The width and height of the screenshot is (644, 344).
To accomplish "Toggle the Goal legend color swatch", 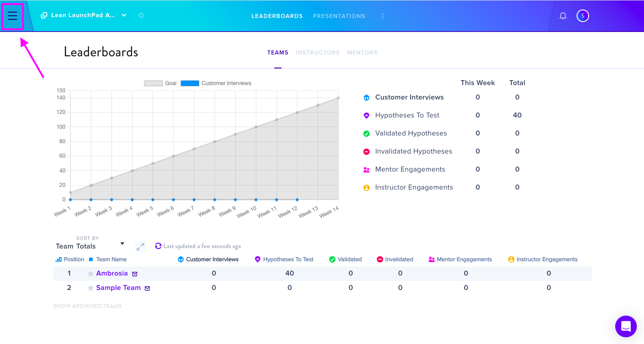I will pos(153,83).
